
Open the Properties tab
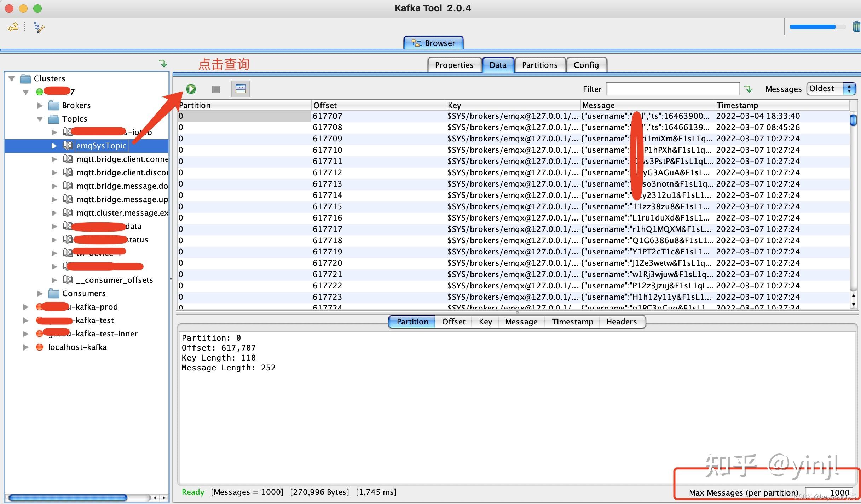(454, 65)
